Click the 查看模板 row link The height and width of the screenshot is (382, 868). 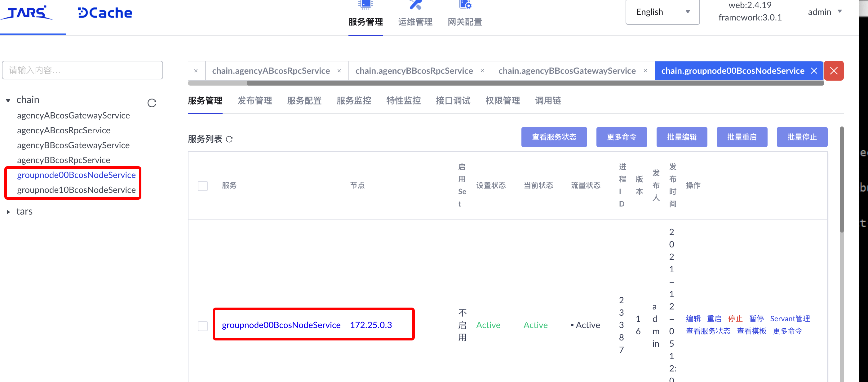[752, 331]
